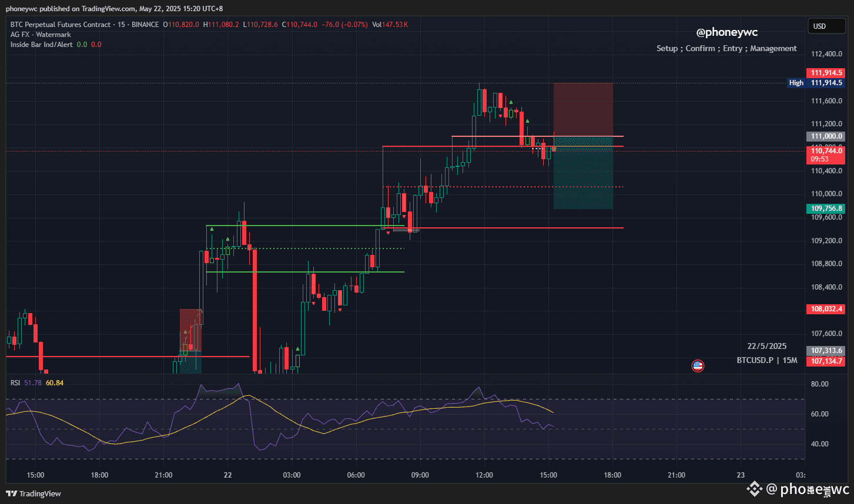
Task: Click the 107,600.0 price axis label
Action: pyautogui.click(x=826, y=334)
